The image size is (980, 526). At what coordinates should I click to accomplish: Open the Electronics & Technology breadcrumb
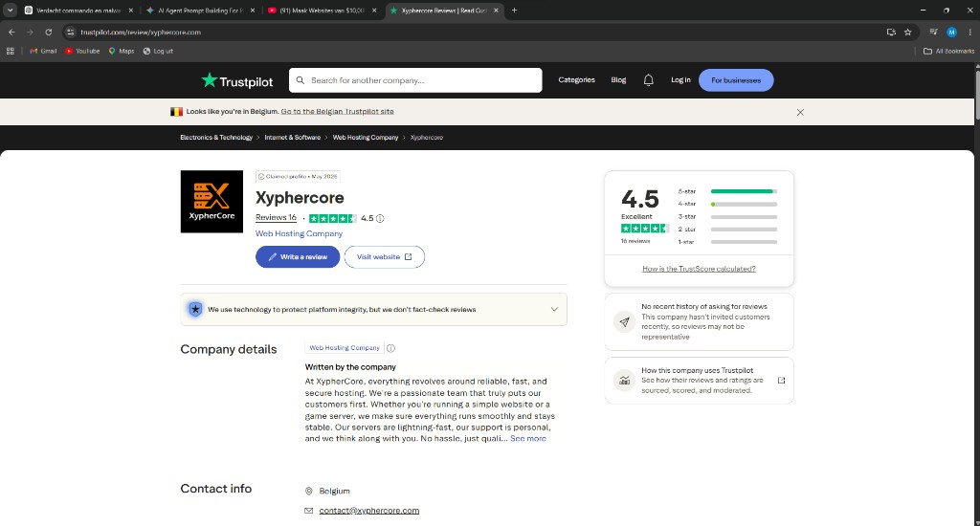[x=216, y=138]
